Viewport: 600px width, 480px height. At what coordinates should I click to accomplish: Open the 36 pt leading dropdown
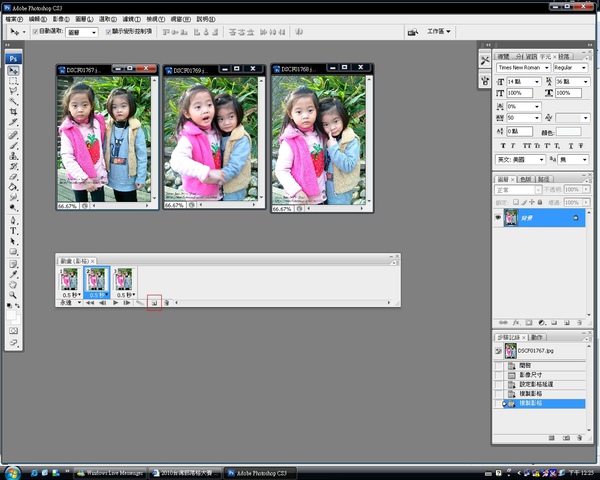585,82
